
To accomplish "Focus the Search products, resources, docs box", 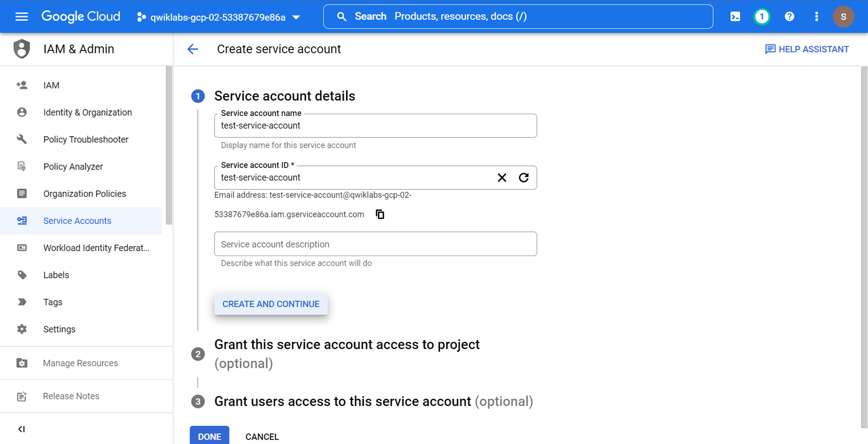I will pyautogui.click(x=518, y=16).
